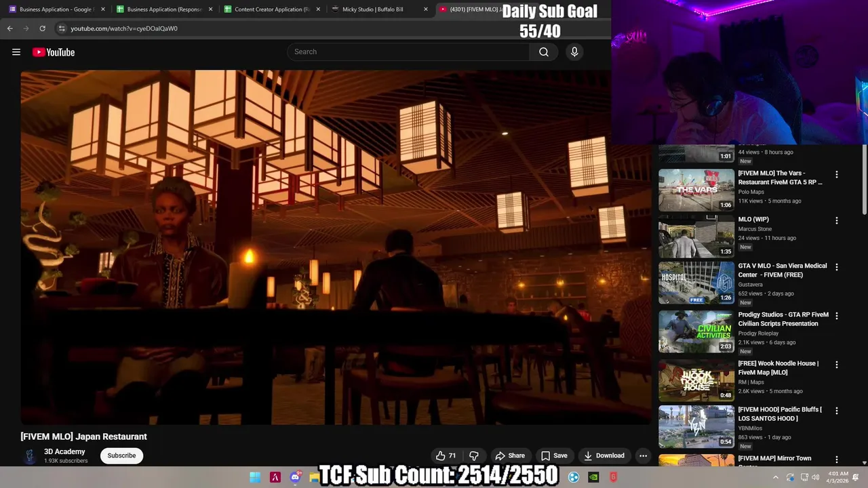Open title '[FREE] Wook Noodle House'
The image size is (868, 488).
coord(778,368)
